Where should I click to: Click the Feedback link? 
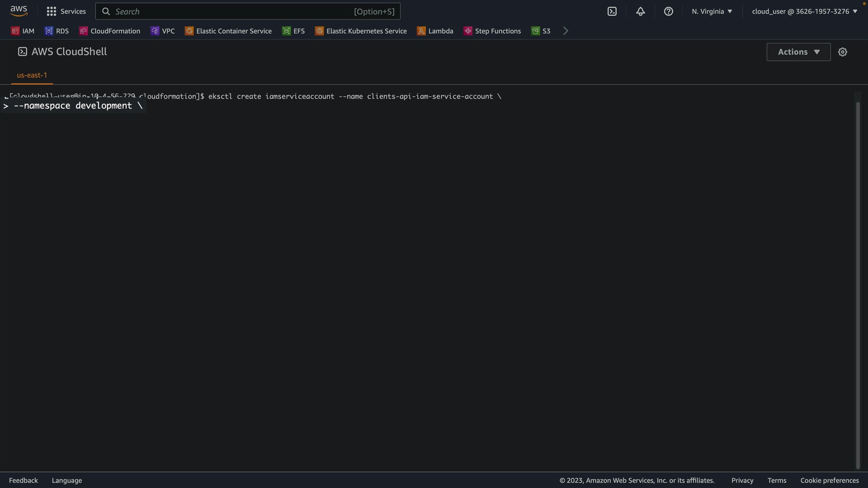point(24,480)
